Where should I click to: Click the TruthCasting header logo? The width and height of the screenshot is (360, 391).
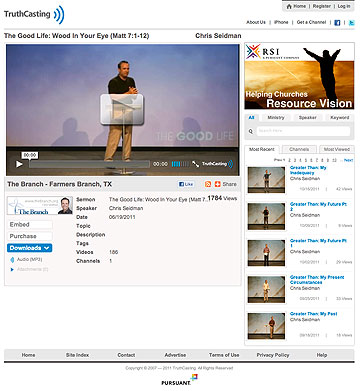34,14
